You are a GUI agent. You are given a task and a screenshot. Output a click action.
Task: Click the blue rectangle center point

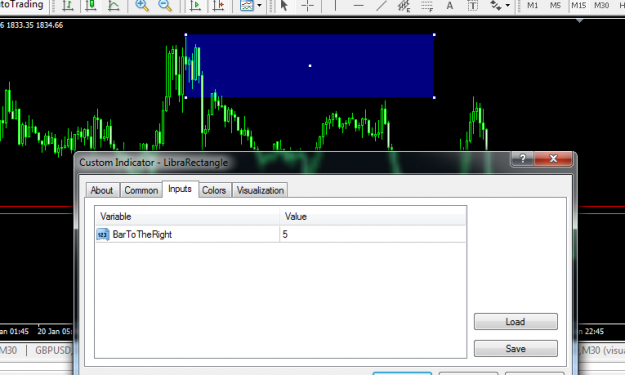pos(310,66)
